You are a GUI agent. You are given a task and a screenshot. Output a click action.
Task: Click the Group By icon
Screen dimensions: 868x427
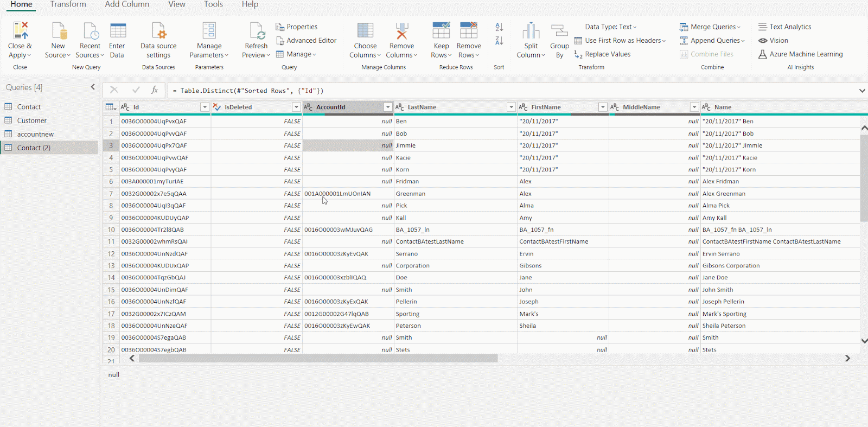[x=559, y=31]
